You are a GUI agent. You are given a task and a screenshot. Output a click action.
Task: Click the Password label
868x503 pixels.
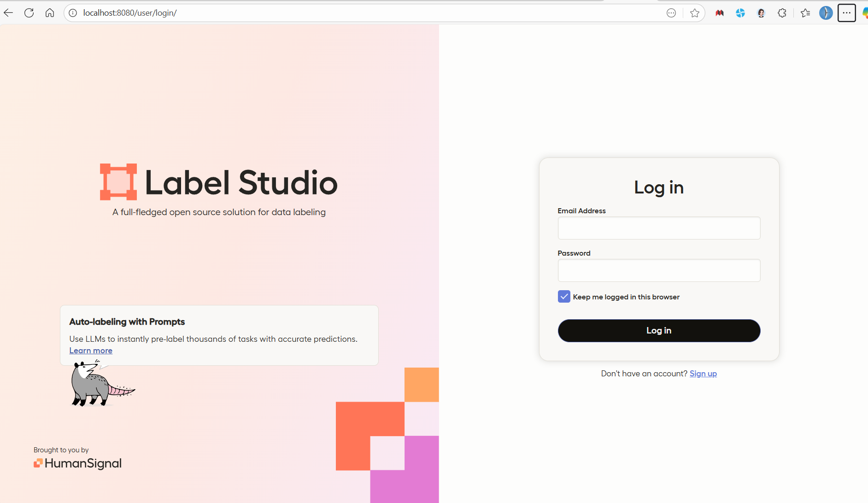click(574, 253)
